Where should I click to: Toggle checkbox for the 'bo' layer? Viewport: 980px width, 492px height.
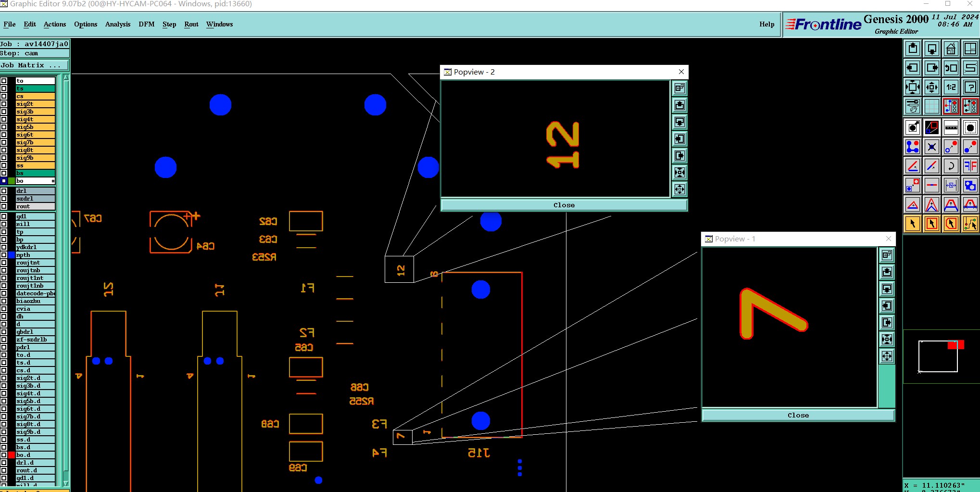[x=4, y=181]
